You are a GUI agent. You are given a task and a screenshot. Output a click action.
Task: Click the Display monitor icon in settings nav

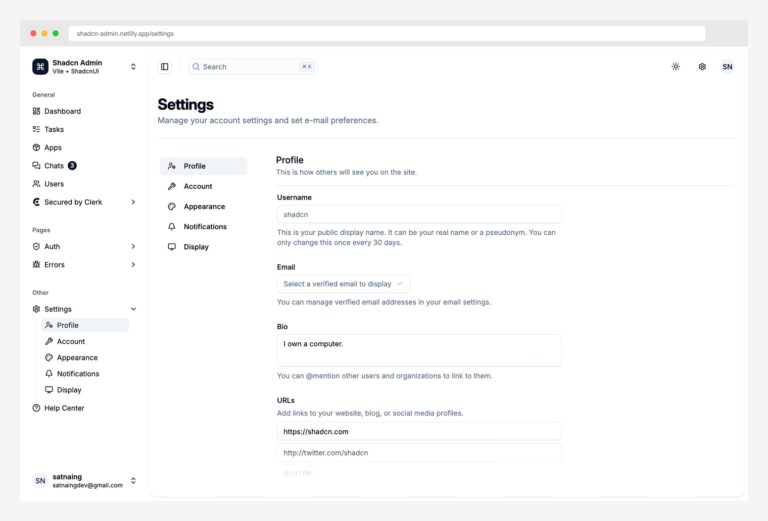click(172, 247)
